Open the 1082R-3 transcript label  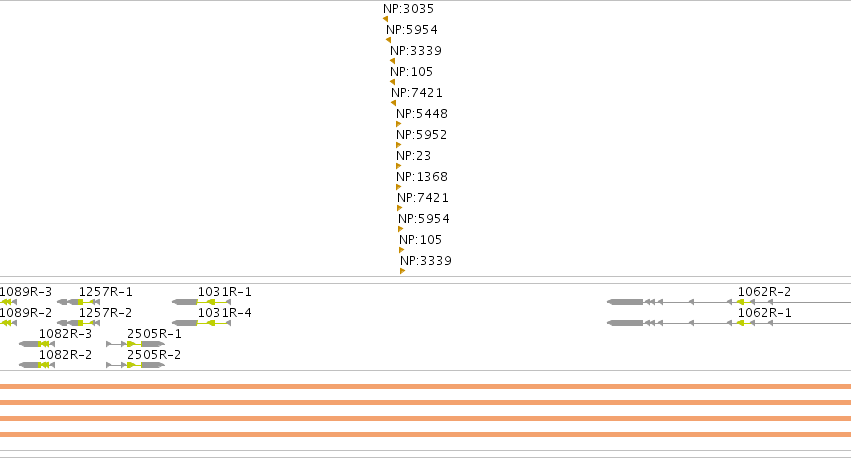(65, 334)
